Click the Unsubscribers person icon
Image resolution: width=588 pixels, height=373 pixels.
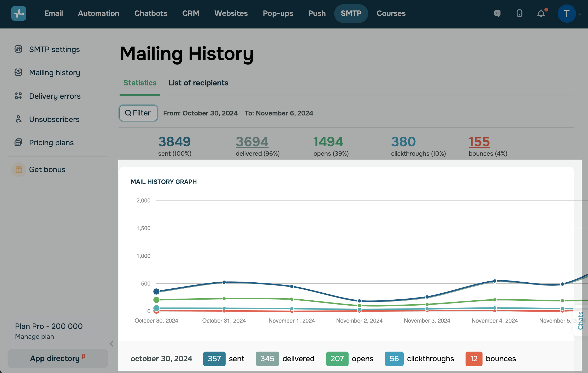[x=18, y=119]
